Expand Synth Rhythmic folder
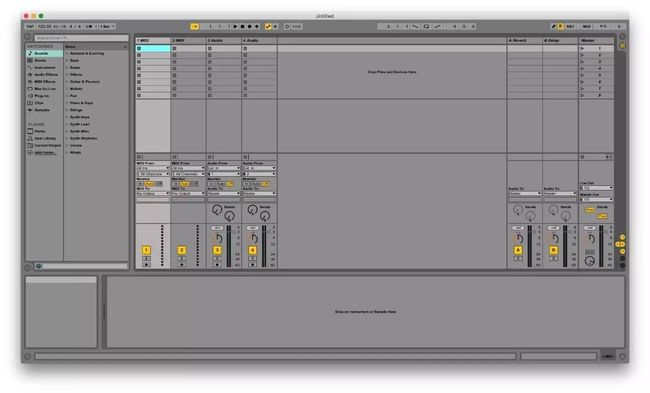650x393 pixels. click(67, 138)
